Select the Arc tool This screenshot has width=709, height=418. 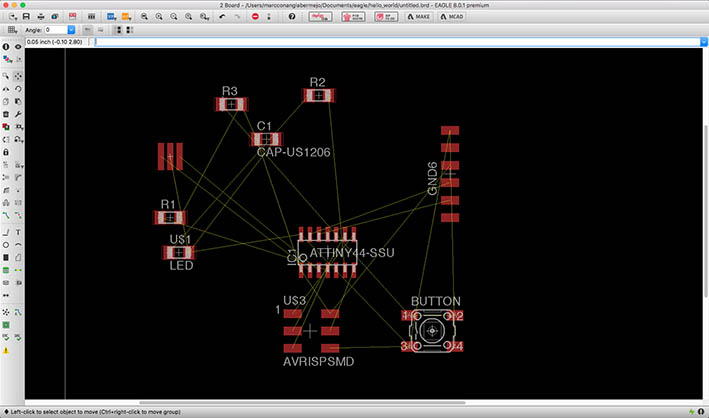[x=18, y=245]
